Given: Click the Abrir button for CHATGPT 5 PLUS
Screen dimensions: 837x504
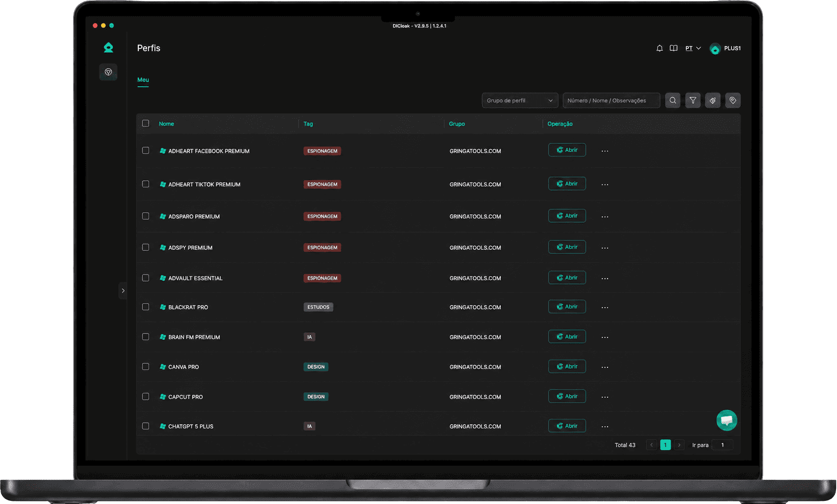Looking at the screenshot, I should (x=567, y=426).
